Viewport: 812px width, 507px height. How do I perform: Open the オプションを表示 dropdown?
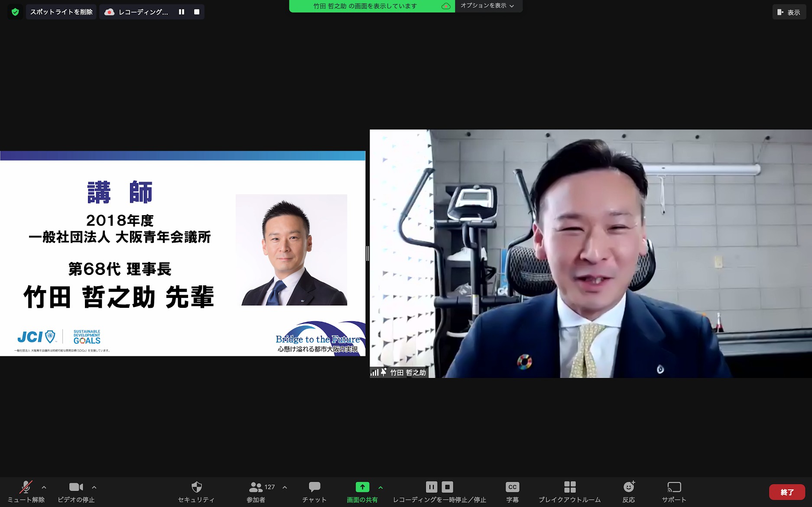point(487,6)
